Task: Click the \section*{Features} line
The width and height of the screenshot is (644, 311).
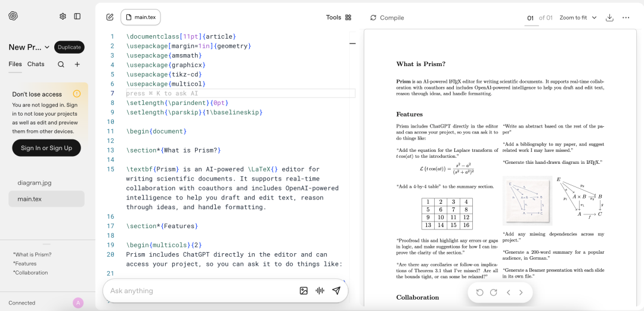Action: click(162, 226)
